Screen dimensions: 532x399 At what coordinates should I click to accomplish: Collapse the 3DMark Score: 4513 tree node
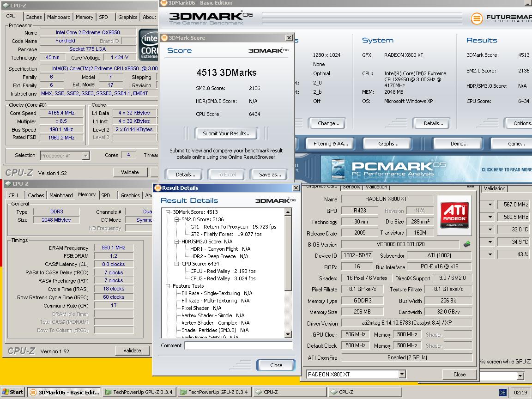point(168,212)
